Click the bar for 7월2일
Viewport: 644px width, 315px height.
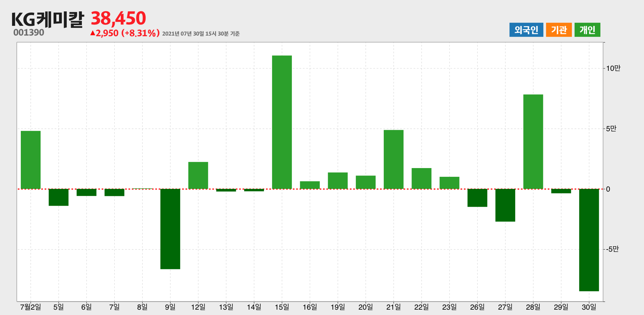coord(31,160)
